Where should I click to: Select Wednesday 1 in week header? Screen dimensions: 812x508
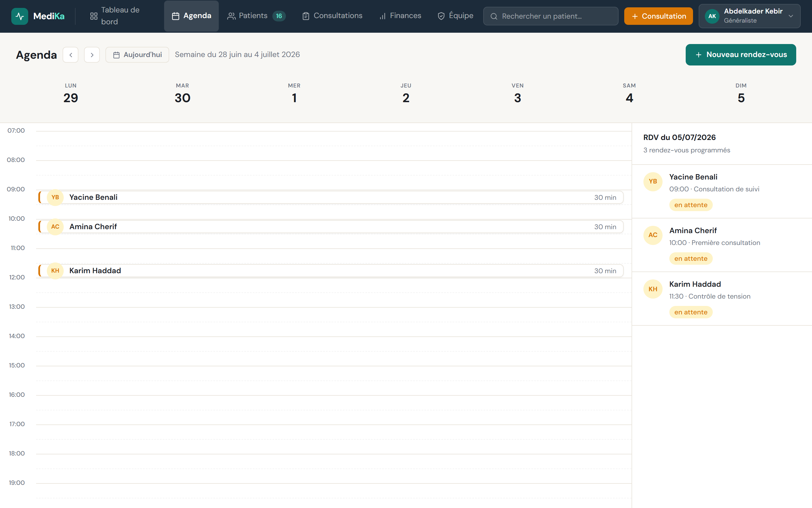[294, 93]
